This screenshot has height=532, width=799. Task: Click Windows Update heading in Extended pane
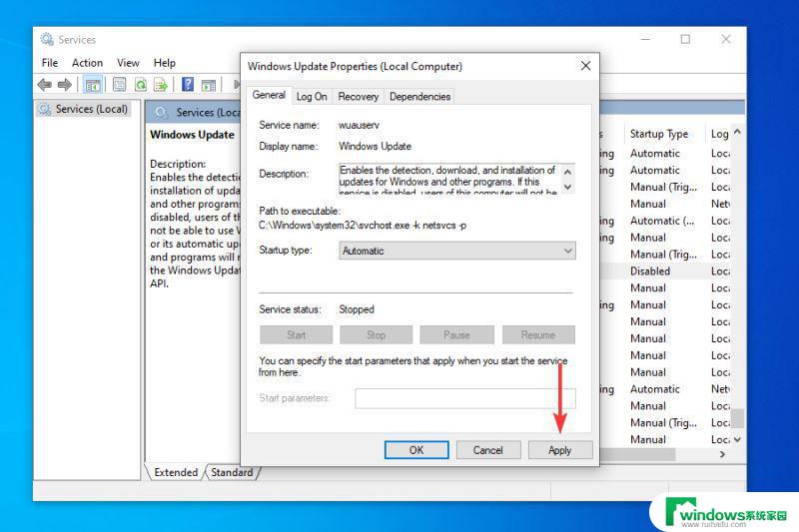pyautogui.click(x=192, y=135)
